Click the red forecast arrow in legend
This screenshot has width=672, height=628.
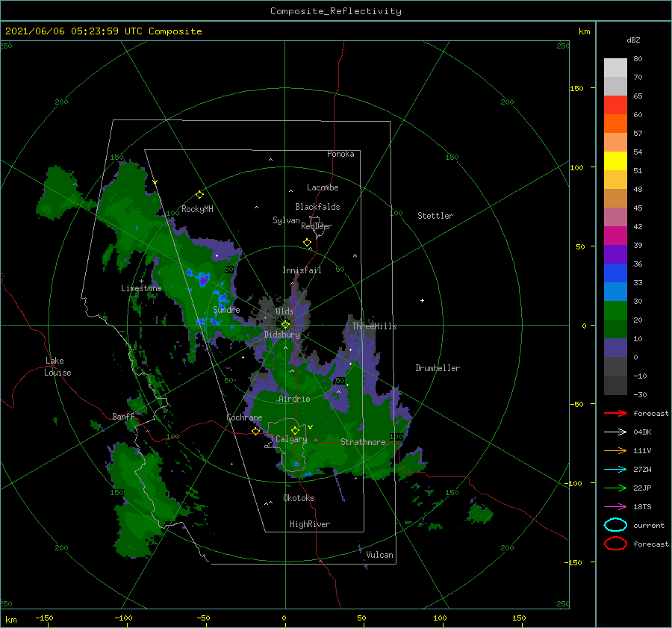[x=615, y=413]
